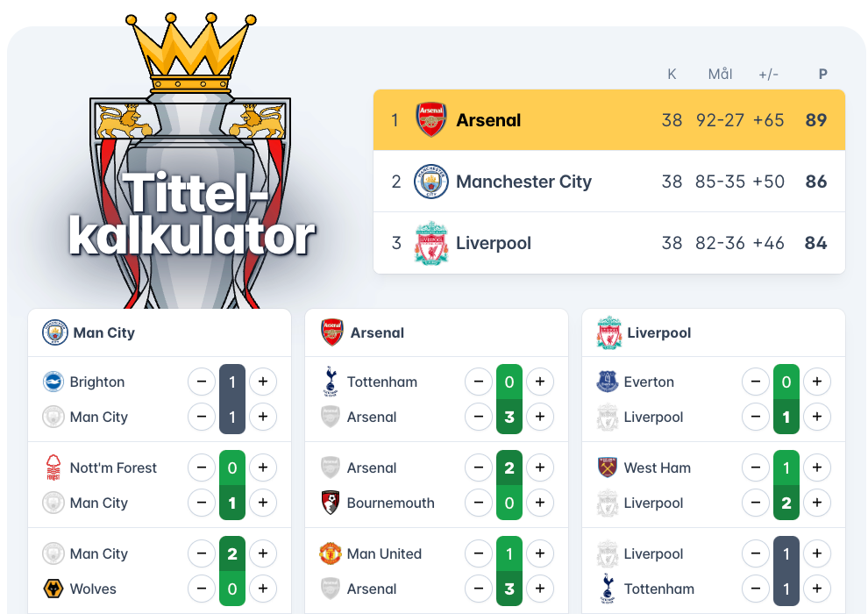
Task: Click the Manchester City crest in the standings
Action: tap(430, 182)
